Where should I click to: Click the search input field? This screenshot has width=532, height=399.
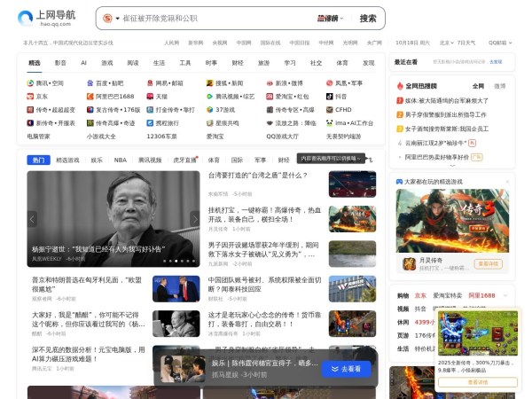(217, 19)
